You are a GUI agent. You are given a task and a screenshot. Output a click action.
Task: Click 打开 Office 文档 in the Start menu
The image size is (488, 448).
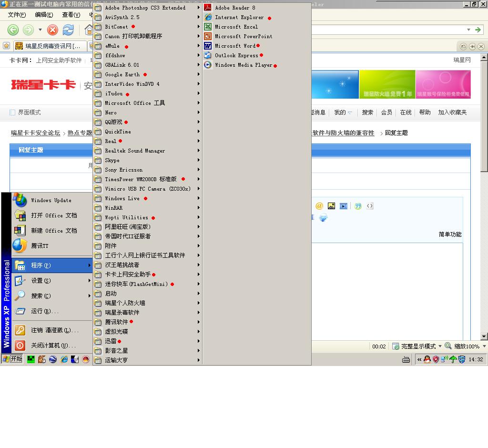point(52,215)
